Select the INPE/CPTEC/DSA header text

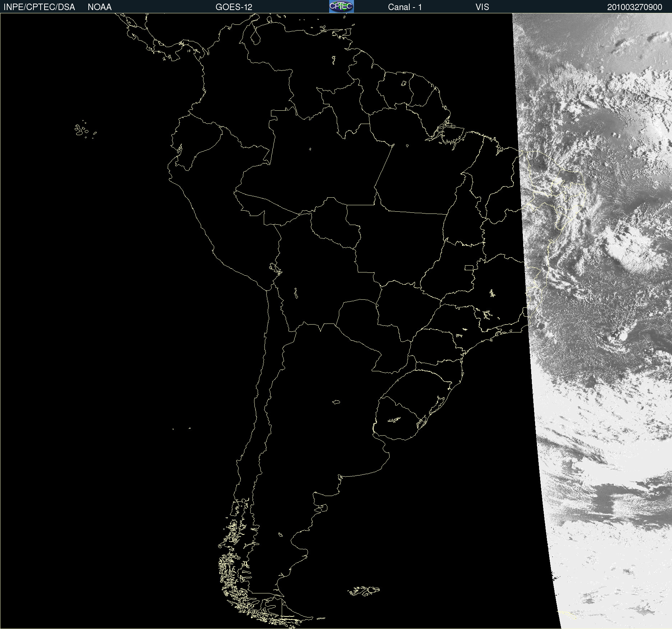[39, 7]
